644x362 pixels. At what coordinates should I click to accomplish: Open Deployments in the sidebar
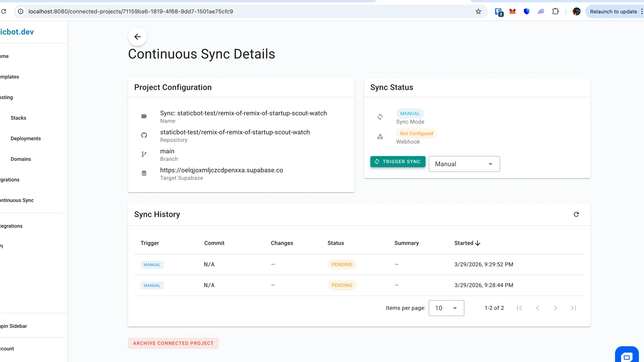pos(25,139)
